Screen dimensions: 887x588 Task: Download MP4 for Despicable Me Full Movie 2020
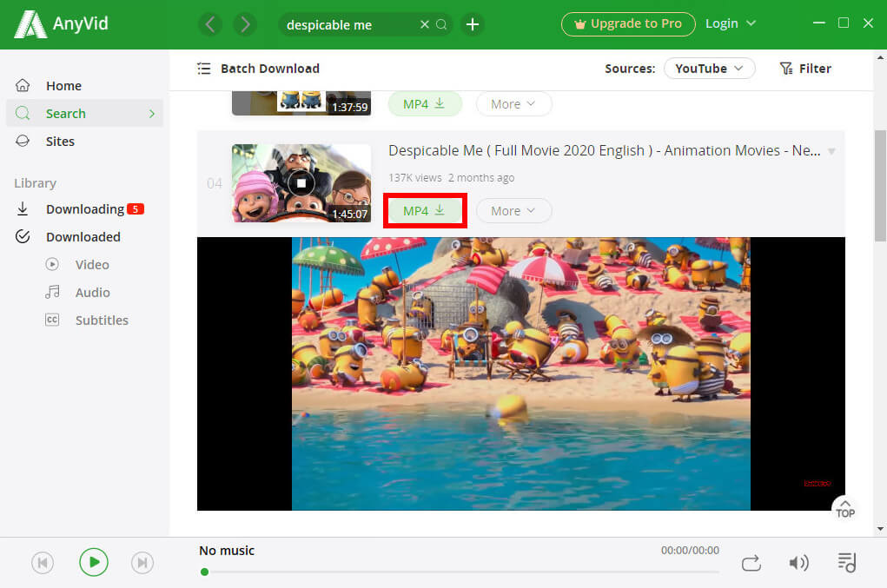click(425, 211)
